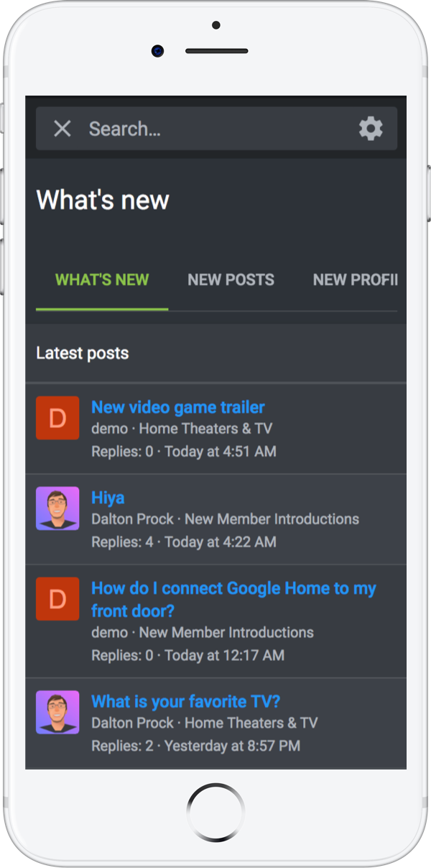The width and height of the screenshot is (431, 868).
Task: Open advanced search options via the gear icon
Action: tap(371, 129)
